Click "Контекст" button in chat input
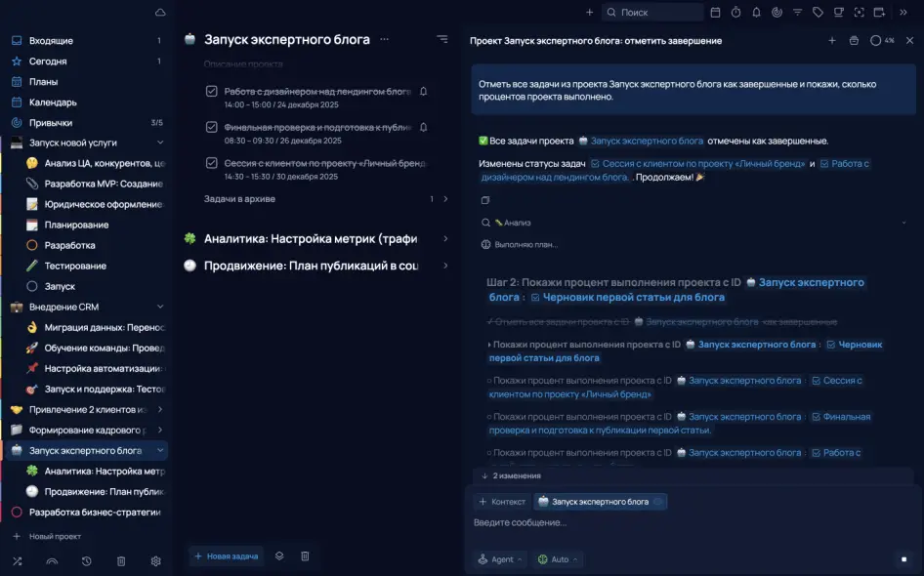This screenshot has width=924, height=576. (x=501, y=501)
